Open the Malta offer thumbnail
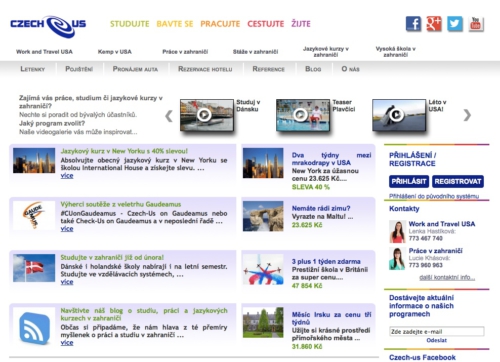Viewport: 500px width, 362px height. tap(263, 216)
